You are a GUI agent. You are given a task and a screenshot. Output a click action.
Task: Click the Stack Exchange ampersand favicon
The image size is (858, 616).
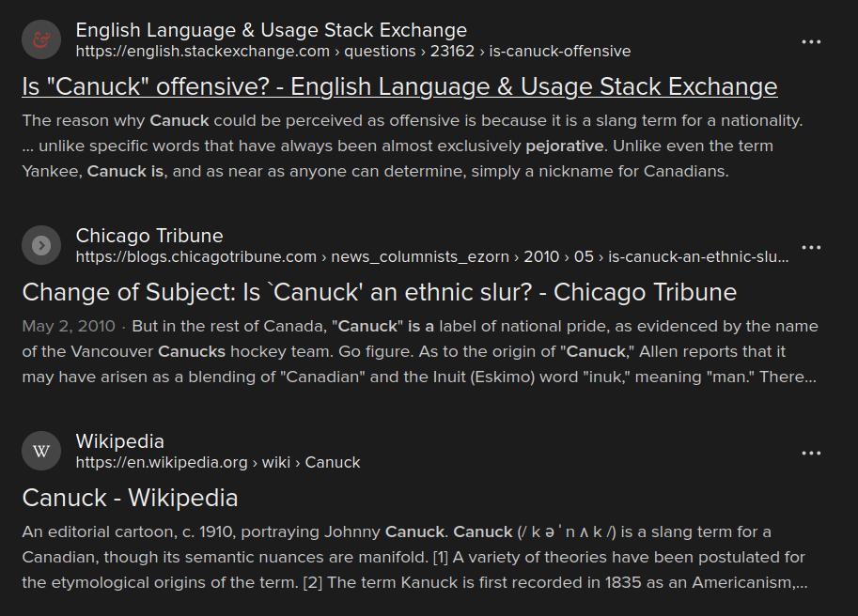41,39
